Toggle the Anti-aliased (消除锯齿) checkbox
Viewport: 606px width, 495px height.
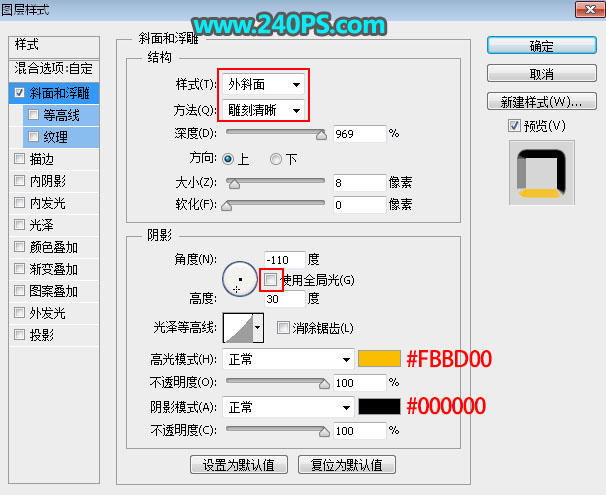[x=284, y=328]
